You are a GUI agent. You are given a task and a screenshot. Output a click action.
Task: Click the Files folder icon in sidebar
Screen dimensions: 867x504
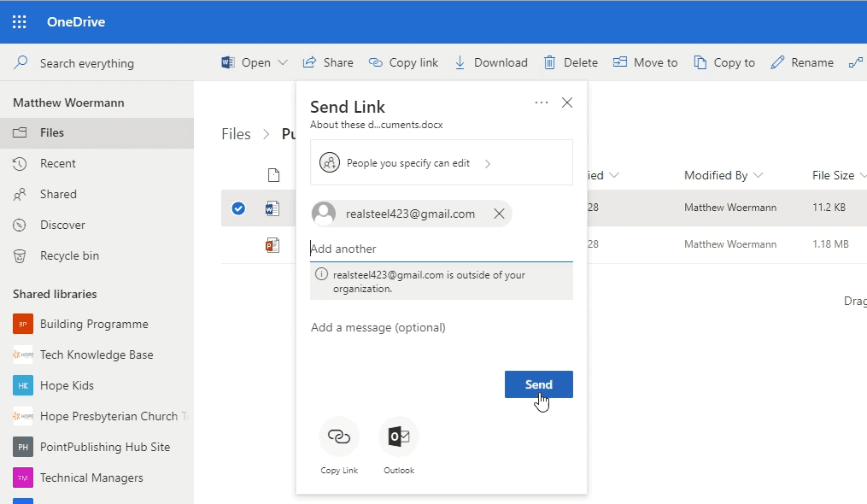(x=20, y=132)
